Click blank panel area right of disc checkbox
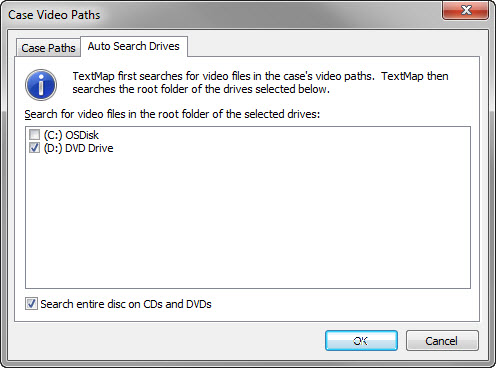Image resolution: width=496 pixels, height=368 pixels. point(343,304)
